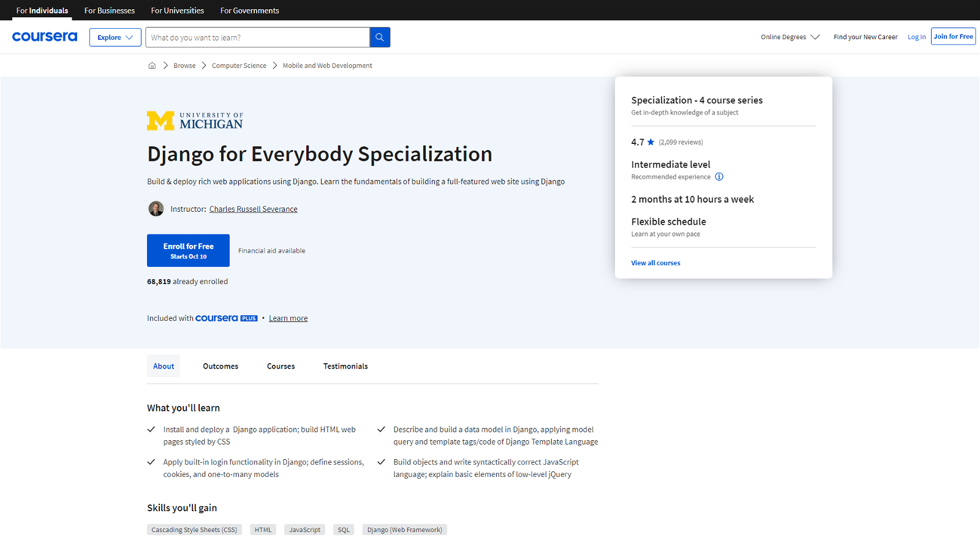This screenshot has width=980, height=551.
Task: Expand the Online Degrees menu
Action: pyautogui.click(x=790, y=37)
